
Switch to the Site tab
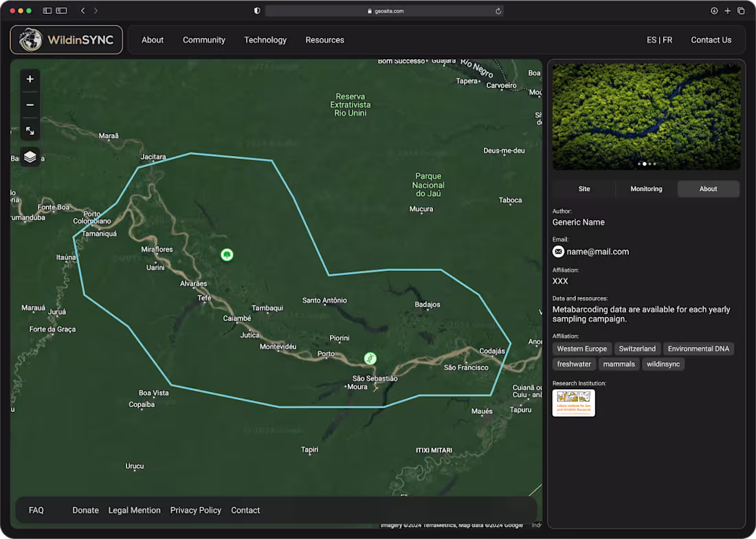click(583, 188)
